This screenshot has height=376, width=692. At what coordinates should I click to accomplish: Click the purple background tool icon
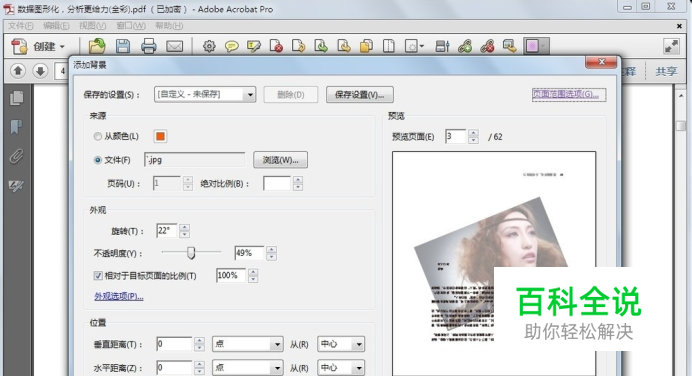coord(536,46)
